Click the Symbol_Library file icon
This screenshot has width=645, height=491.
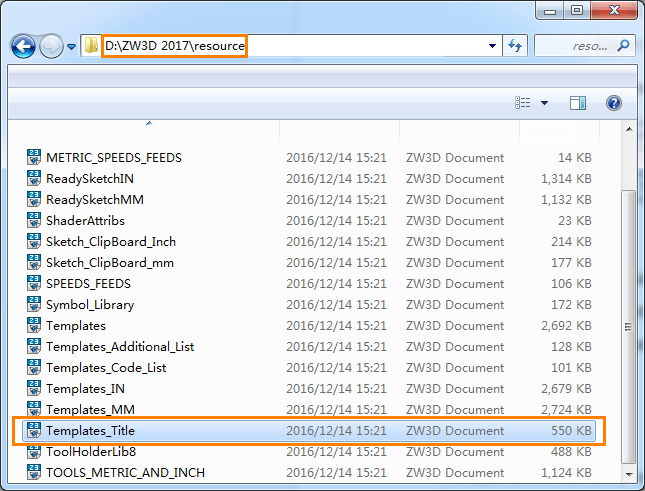[x=34, y=304]
